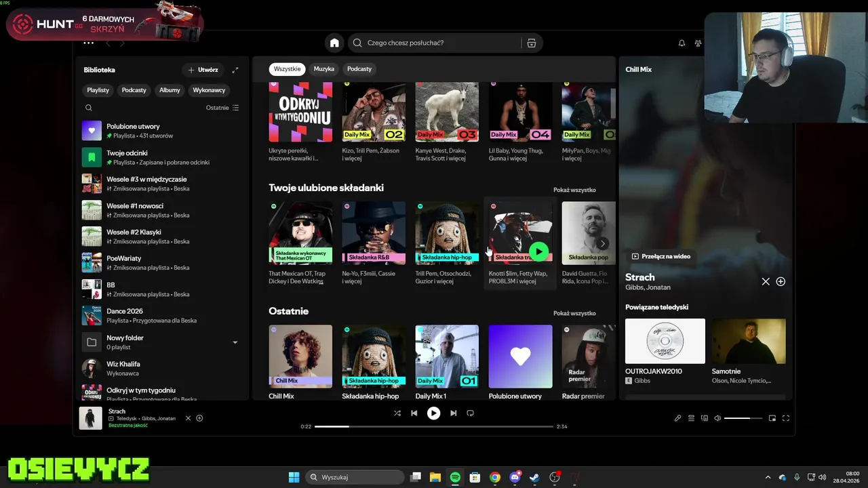Image resolution: width=868 pixels, height=488 pixels.
Task: Open the mini player
Action: pyautogui.click(x=772, y=418)
